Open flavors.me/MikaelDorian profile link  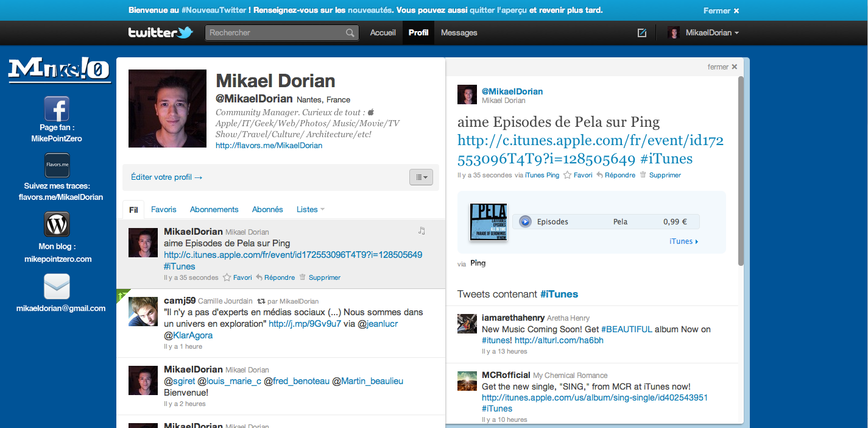[269, 146]
